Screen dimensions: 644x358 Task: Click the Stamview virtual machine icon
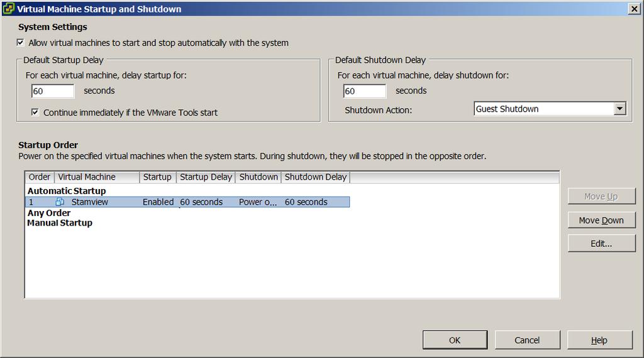pos(60,202)
